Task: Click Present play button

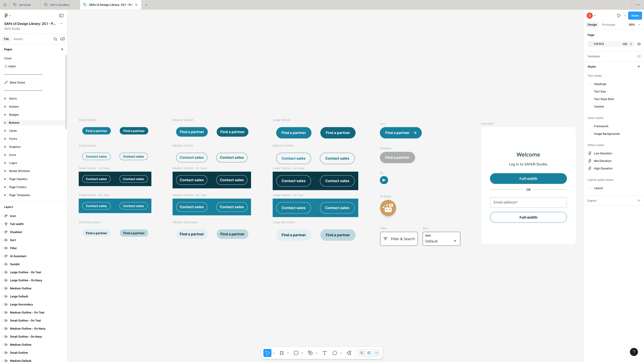Action: pyautogui.click(x=619, y=16)
